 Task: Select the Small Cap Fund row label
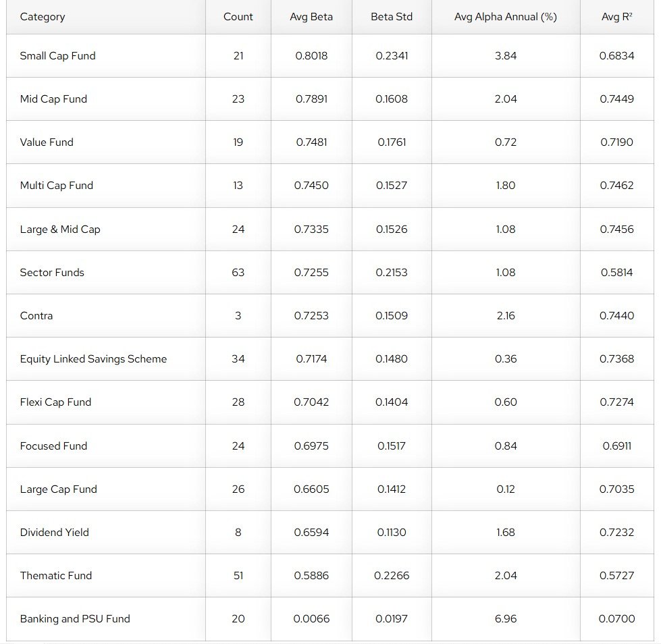(x=57, y=56)
